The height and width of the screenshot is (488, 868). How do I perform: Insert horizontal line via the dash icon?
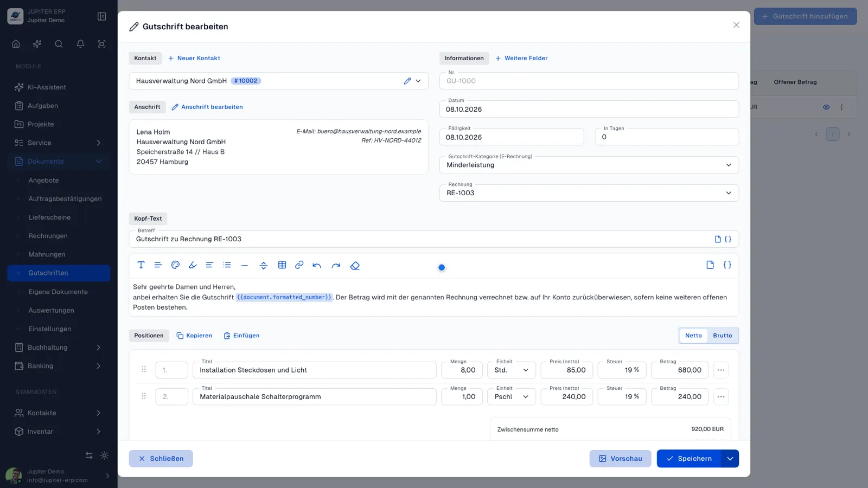point(245,265)
